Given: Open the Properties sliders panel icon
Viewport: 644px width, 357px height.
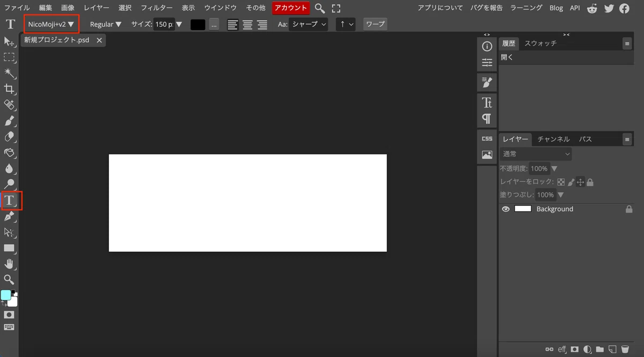Looking at the screenshot, I should (x=487, y=63).
